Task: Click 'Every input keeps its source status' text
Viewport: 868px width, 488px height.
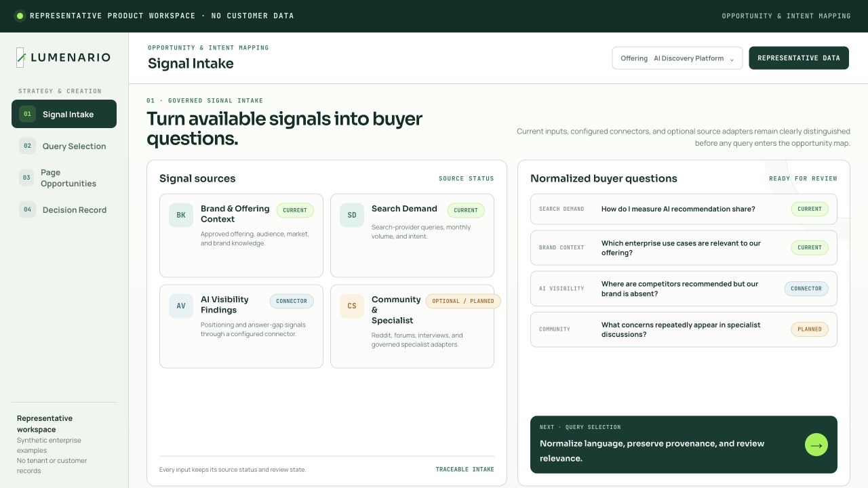Action: pos(233,470)
